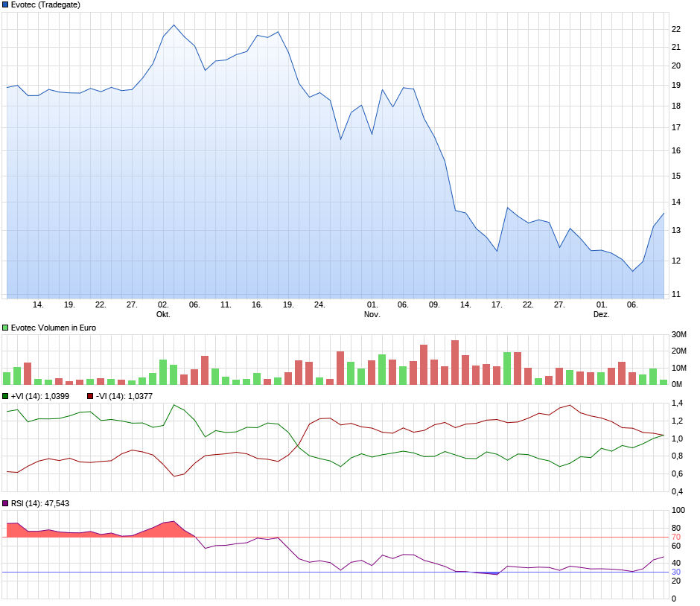Click the blue Evotec (Tradegate) legend swatch
The width and height of the screenshot is (700, 606).
(5, 5)
